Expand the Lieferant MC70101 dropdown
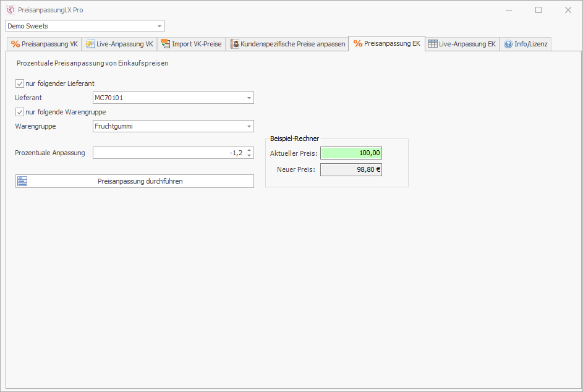The height and width of the screenshot is (392, 583). 249,98
